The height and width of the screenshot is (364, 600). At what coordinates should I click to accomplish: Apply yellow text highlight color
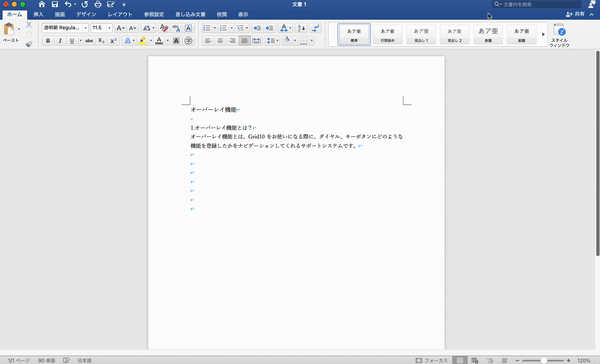coord(142,41)
